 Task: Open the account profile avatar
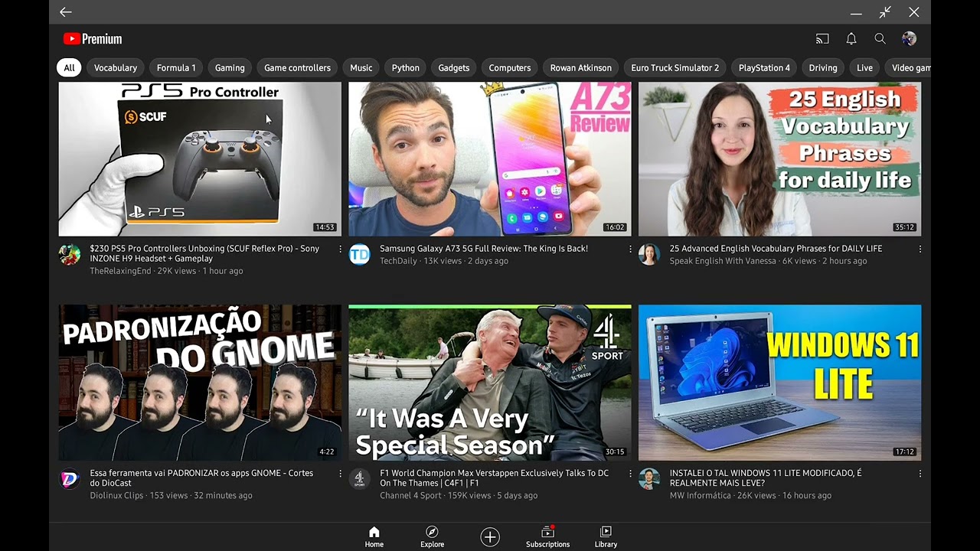(909, 39)
